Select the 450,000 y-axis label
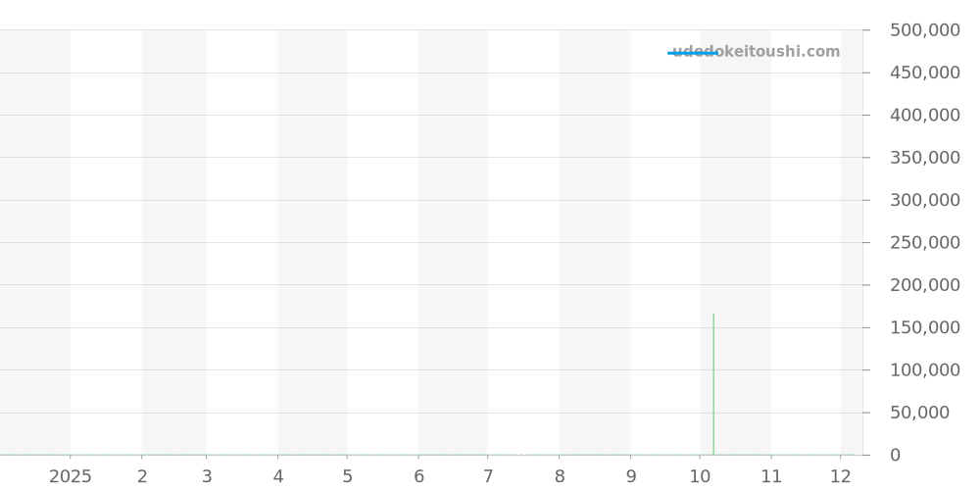Screen dimensions: 980x490 (924, 73)
